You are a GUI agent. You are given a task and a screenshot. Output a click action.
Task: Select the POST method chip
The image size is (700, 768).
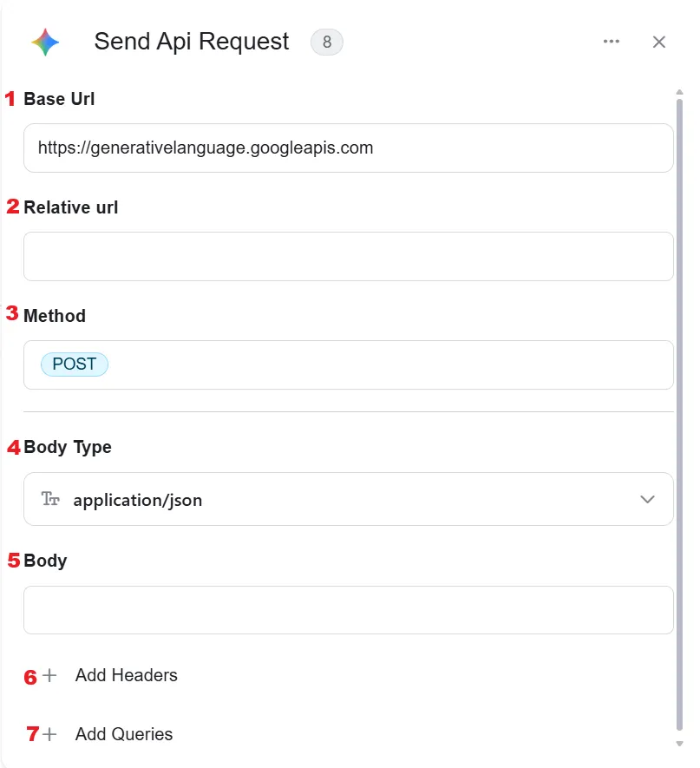[x=75, y=364]
